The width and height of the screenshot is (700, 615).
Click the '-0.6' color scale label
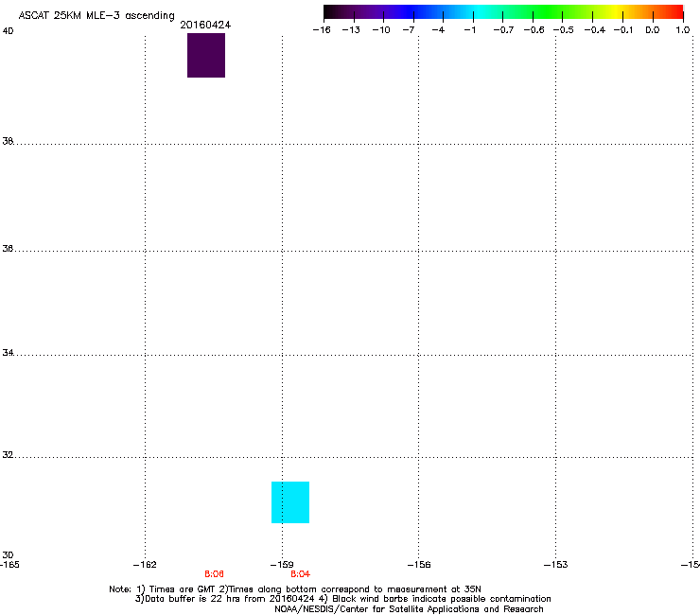coord(534,30)
